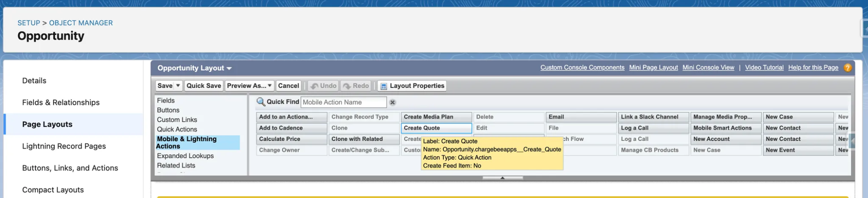Cancel the layout changes
Image resolution: width=868 pixels, height=198 pixels.
[288, 86]
